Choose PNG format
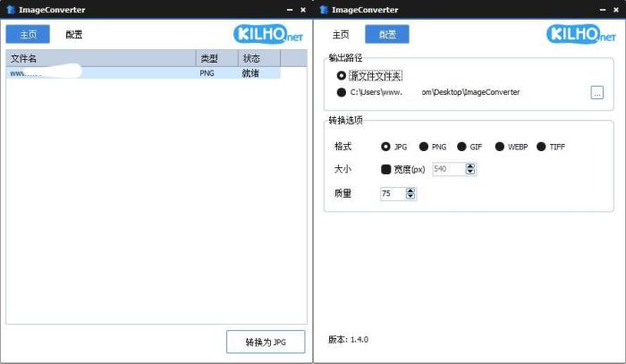The width and height of the screenshot is (626, 364). [424, 147]
